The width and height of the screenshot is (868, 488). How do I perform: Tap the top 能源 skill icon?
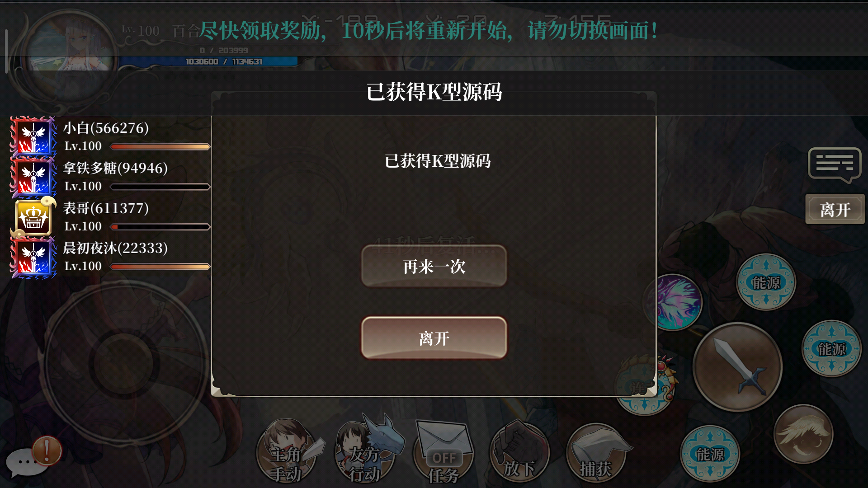click(x=766, y=282)
